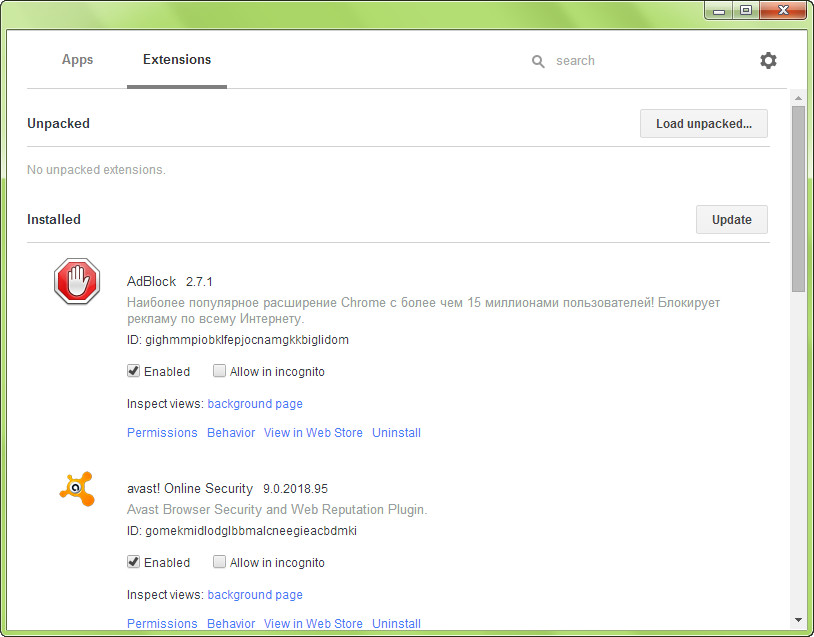
Task: Uncheck Enabled for AdBlock
Action: (x=133, y=371)
